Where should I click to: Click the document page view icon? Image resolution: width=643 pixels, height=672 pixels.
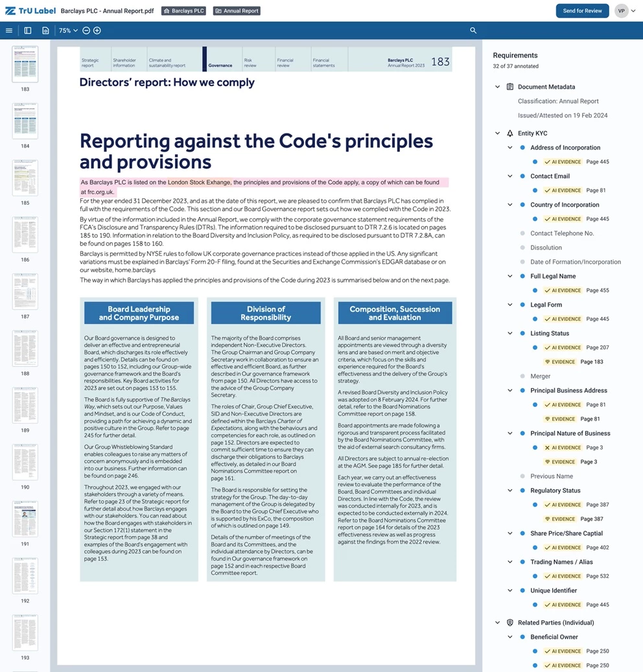click(x=45, y=30)
